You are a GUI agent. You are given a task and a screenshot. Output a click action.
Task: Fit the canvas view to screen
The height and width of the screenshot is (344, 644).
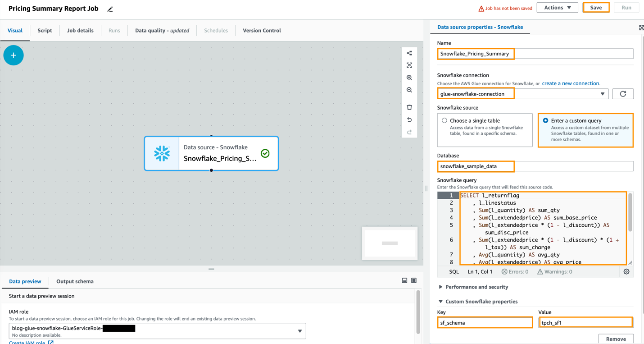pos(409,65)
